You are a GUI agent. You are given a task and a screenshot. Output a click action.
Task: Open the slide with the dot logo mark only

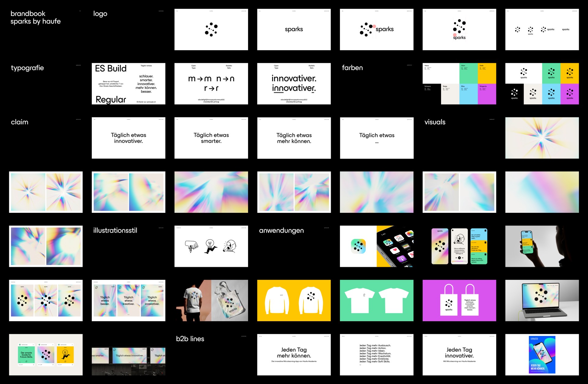[x=211, y=29]
